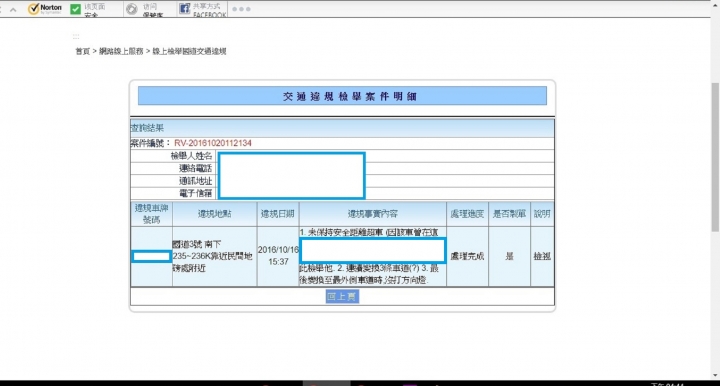Click the 是否製單 column header
This screenshot has width=720, height=386.
[x=509, y=214]
